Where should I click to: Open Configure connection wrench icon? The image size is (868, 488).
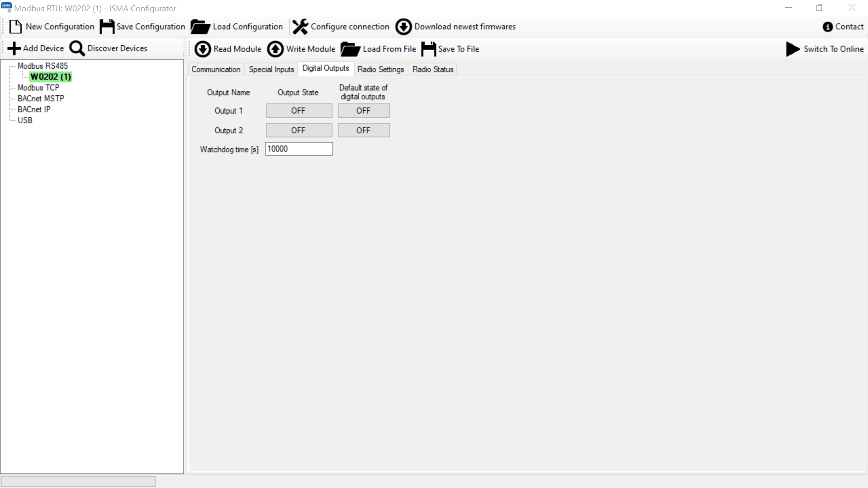[300, 27]
